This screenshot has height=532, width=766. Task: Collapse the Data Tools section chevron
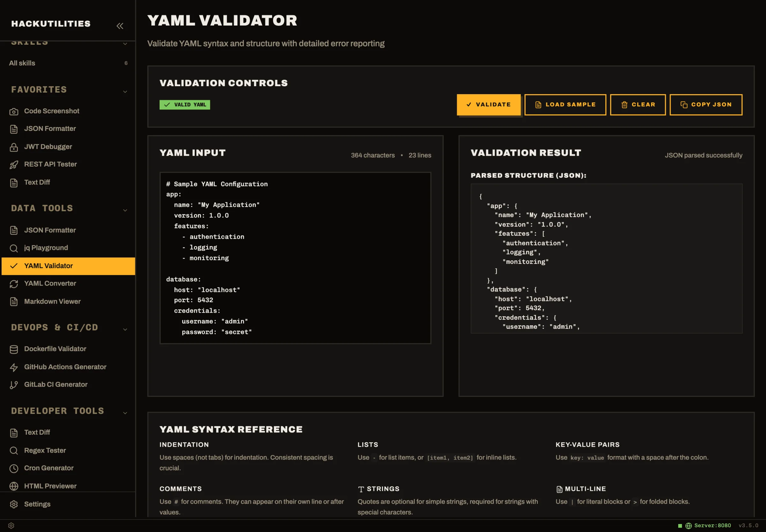(x=125, y=210)
